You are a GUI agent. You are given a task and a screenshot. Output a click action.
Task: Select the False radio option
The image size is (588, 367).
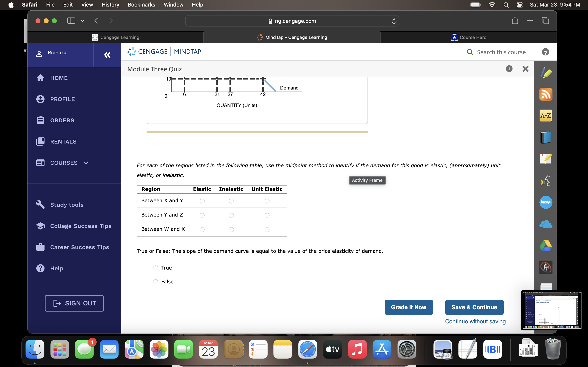coord(156,282)
